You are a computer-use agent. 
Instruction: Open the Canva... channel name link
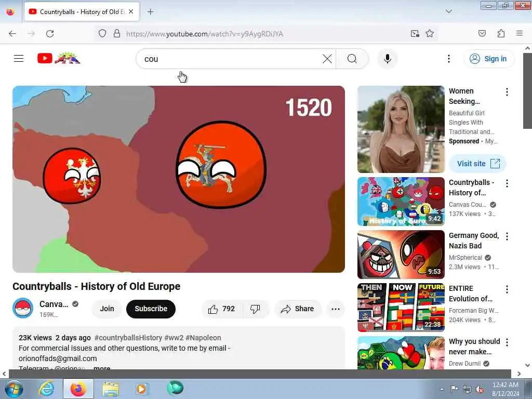click(x=54, y=304)
